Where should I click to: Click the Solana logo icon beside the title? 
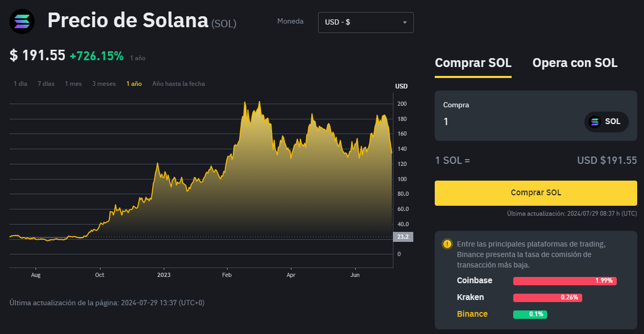coord(22,22)
